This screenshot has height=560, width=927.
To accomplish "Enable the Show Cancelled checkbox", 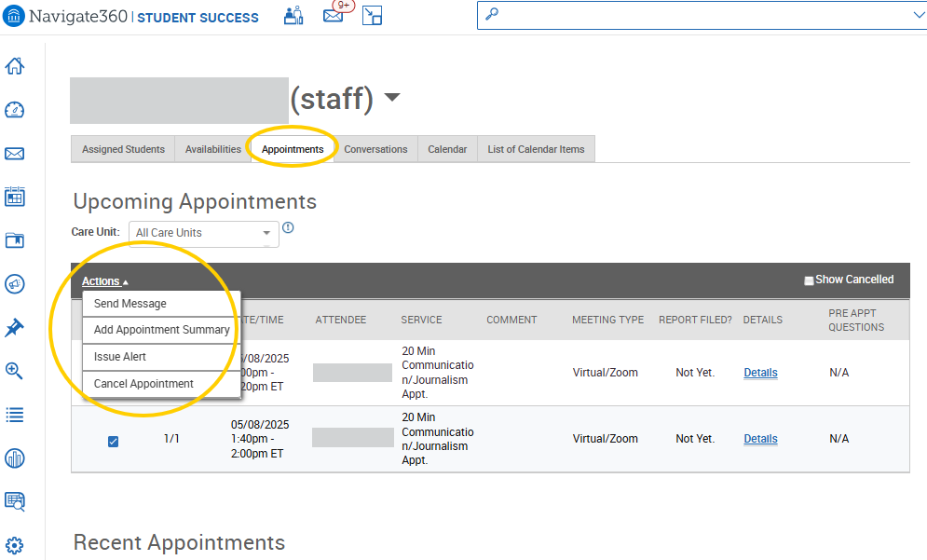I will [x=809, y=280].
